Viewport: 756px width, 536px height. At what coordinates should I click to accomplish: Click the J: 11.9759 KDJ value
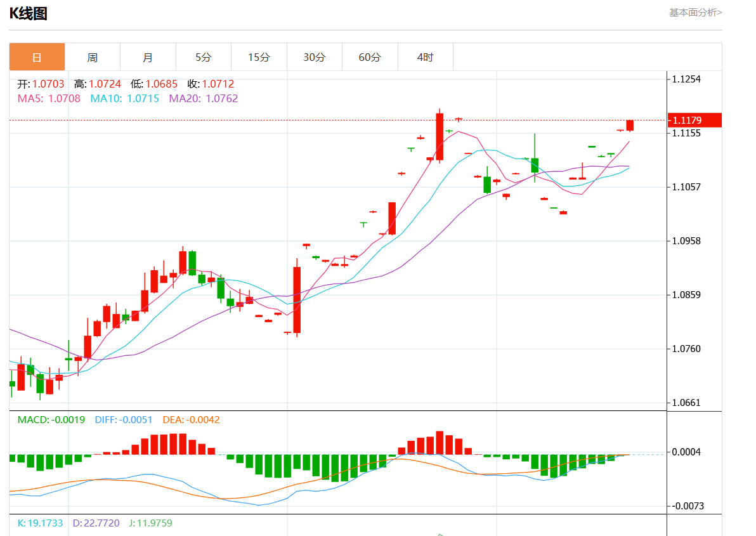(150, 523)
